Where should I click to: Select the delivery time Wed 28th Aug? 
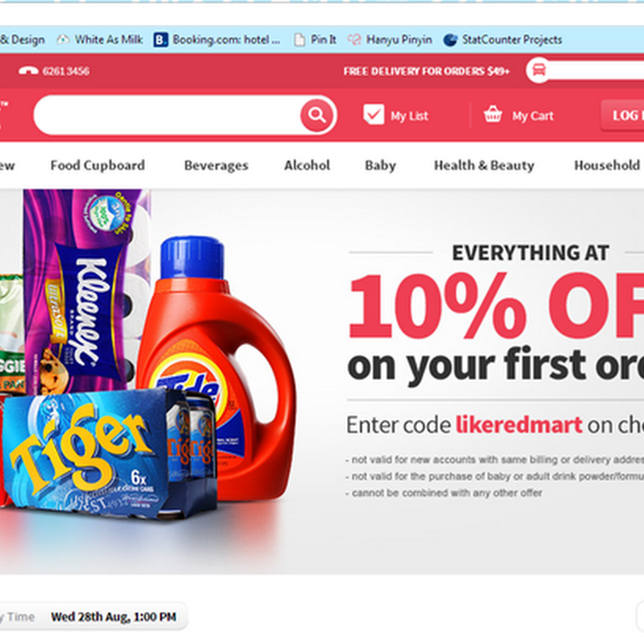(114, 617)
